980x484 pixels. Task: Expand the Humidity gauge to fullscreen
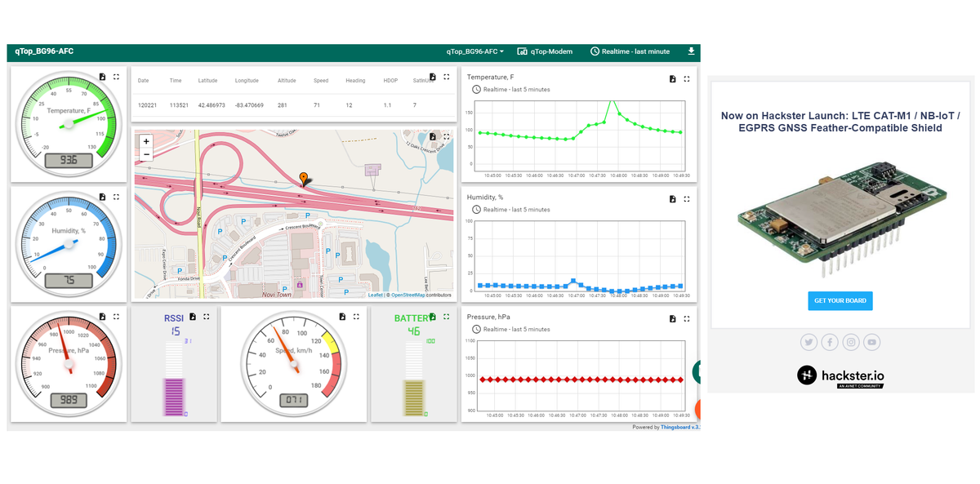click(x=117, y=196)
